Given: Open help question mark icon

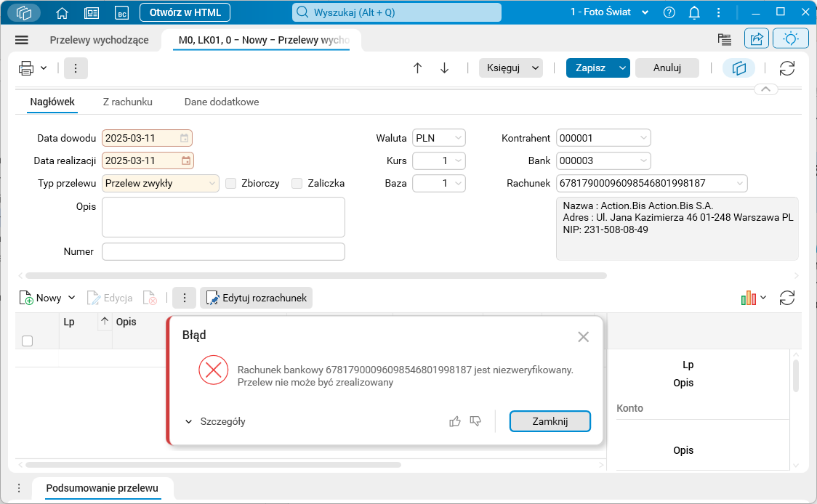Looking at the screenshot, I should (669, 12).
